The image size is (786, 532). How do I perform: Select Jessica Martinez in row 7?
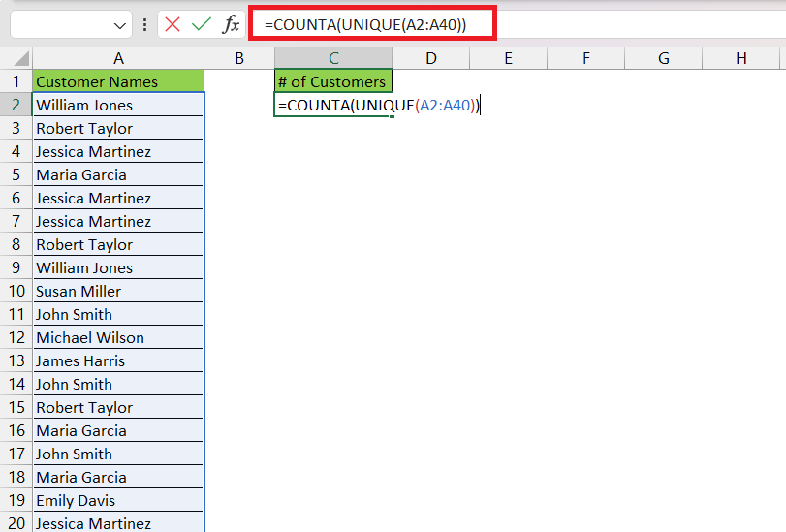pos(118,221)
